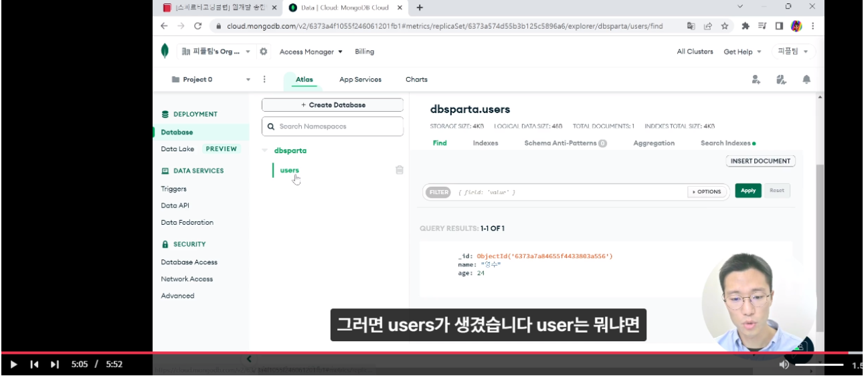Bookmark this page with the star icon

pyautogui.click(x=725, y=26)
